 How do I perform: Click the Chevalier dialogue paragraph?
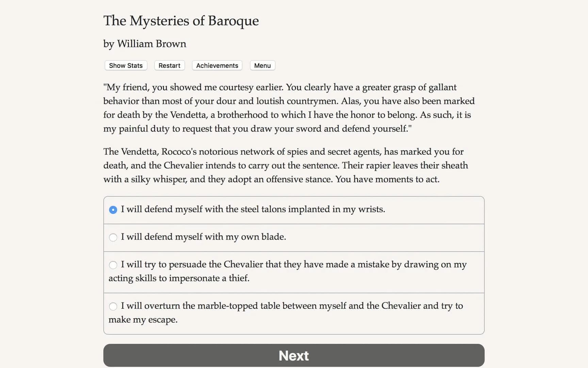(289, 108)
